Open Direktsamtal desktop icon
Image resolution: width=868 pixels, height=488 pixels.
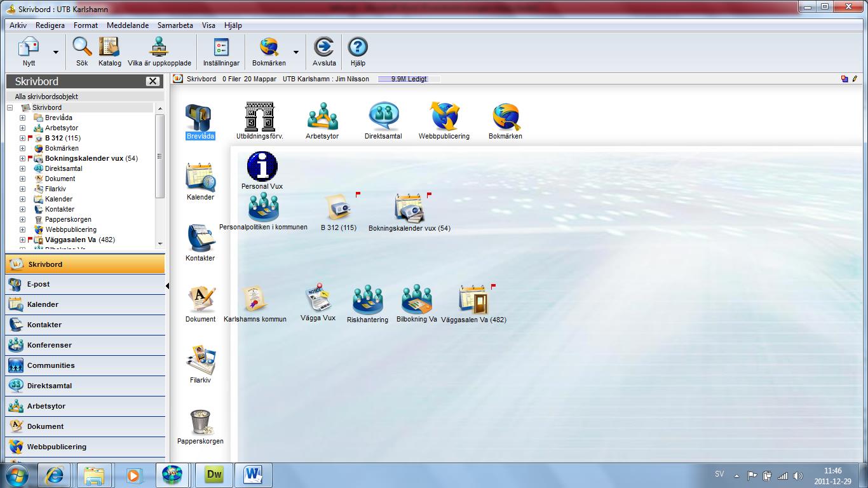[383, 121]
